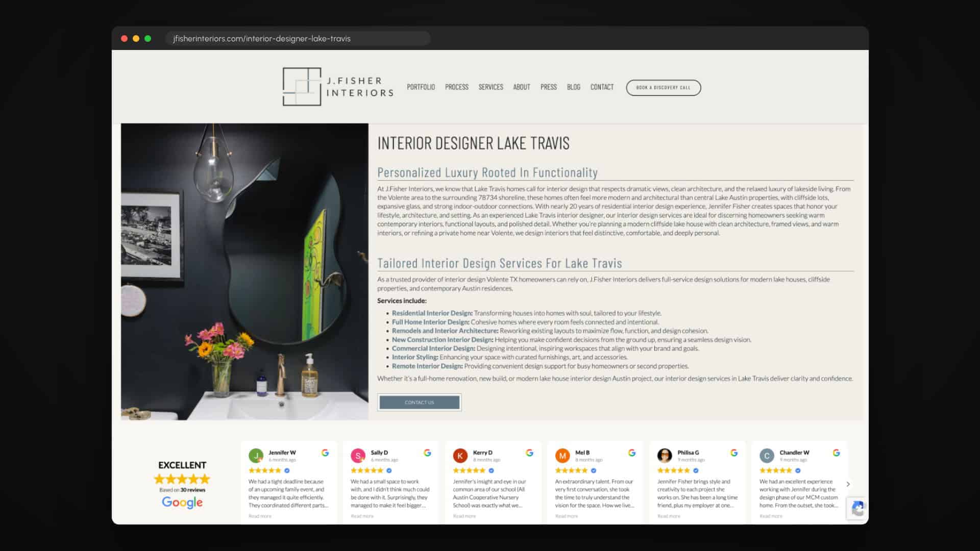The height and width of the screenshot is (551, 980).
Task: Click the bathroom mirror photo
Action: coord(244,271)
